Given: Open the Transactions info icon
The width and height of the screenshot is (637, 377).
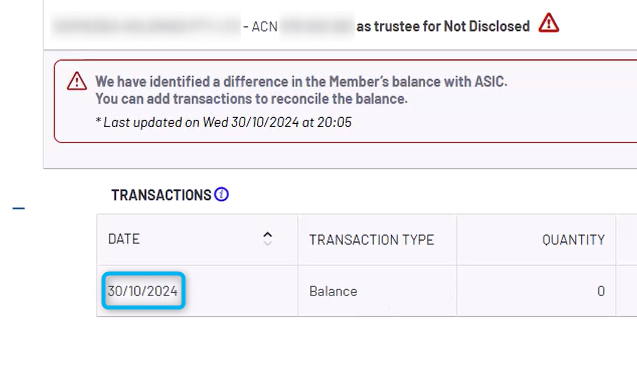Looking at the screenshot, I should click(221, 195).
